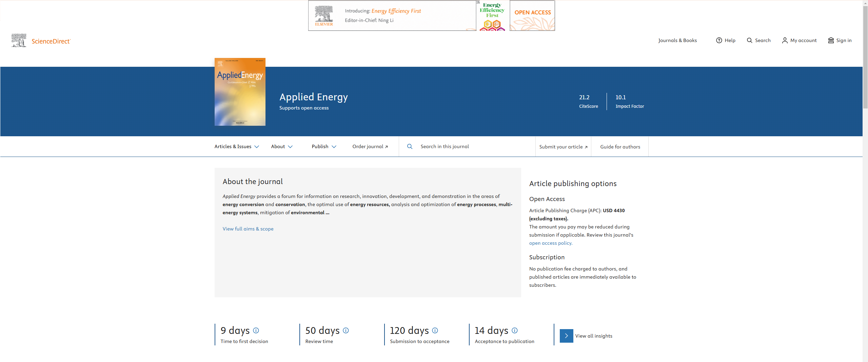The image size is (868, 362).
Task: Click the Help question mark icon
Action: pyautogui.click(x=719, y=40)
